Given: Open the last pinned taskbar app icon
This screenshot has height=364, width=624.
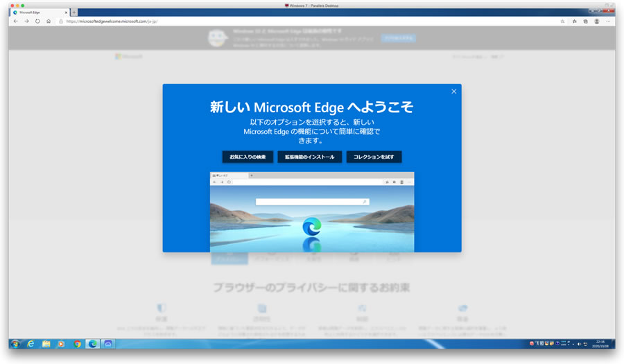Looking at the screenshot, I should pyautogui.click(x=108, y=344).
